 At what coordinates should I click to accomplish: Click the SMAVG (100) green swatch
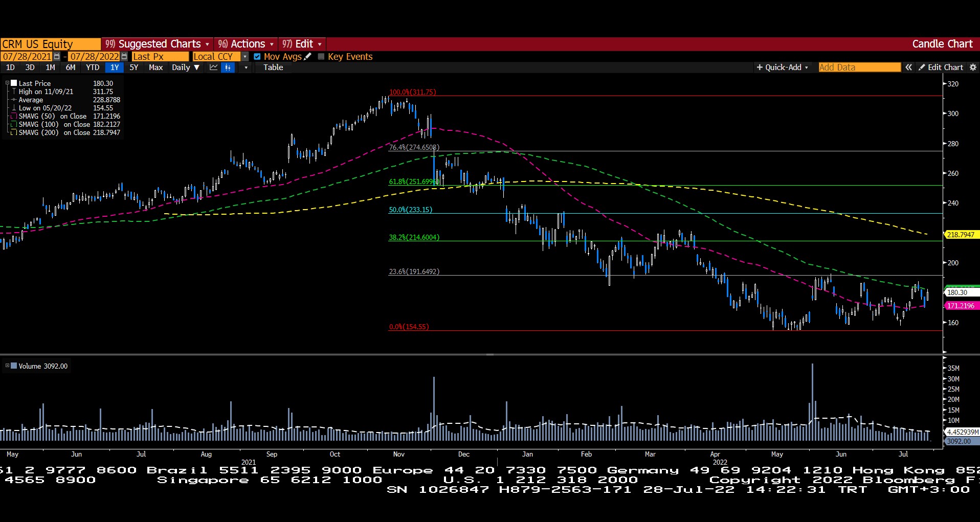14,124
